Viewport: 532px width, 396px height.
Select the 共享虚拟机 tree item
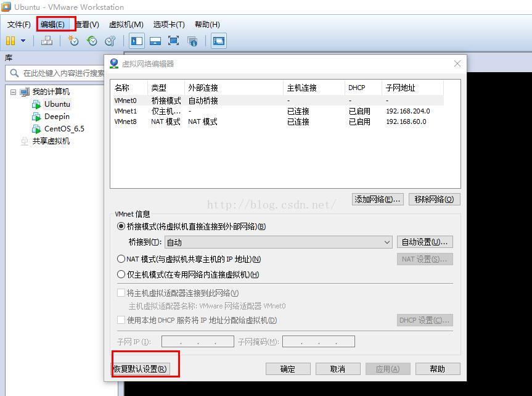(51, 141)
